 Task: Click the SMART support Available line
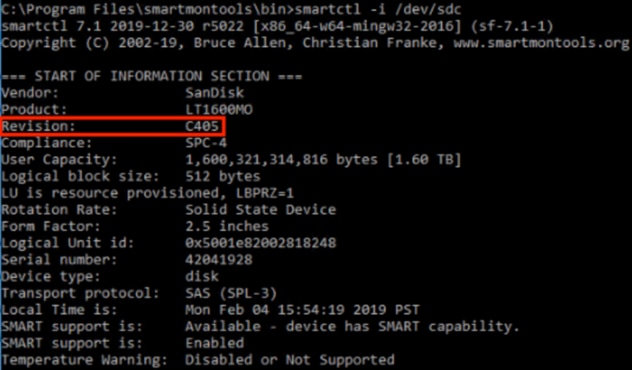click(260, 326)
